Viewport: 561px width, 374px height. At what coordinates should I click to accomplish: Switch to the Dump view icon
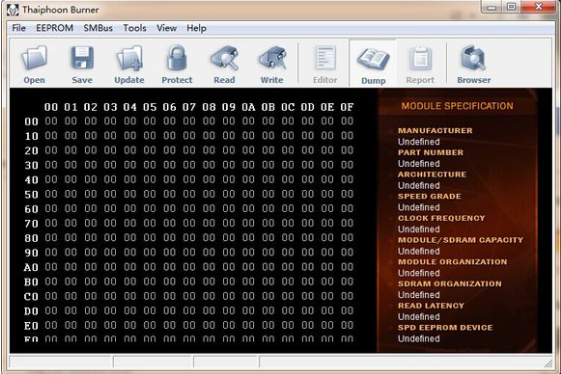373,59
